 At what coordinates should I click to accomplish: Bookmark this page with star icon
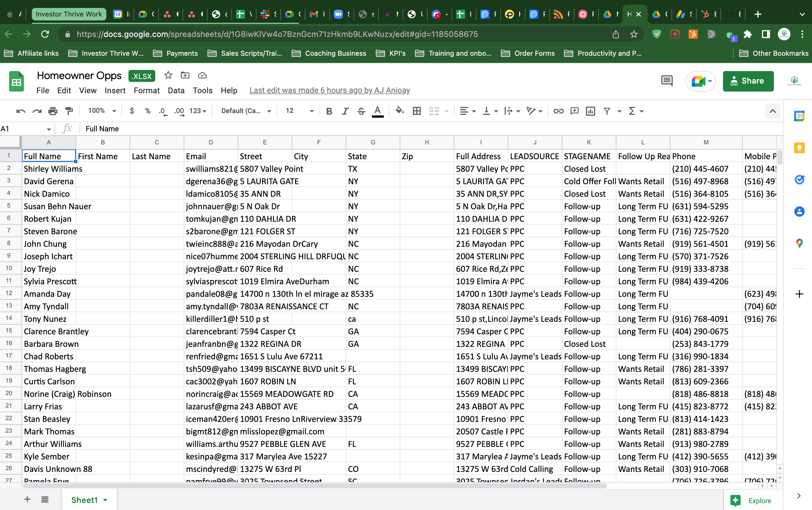[634, 34]
